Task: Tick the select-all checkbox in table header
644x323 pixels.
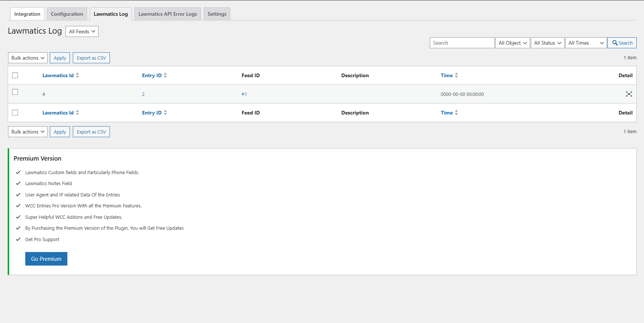Action: [15, 75]
